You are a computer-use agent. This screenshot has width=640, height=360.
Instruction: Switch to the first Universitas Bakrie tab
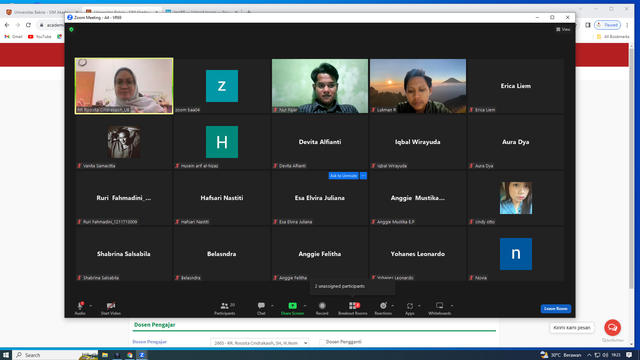click(41, 12)
